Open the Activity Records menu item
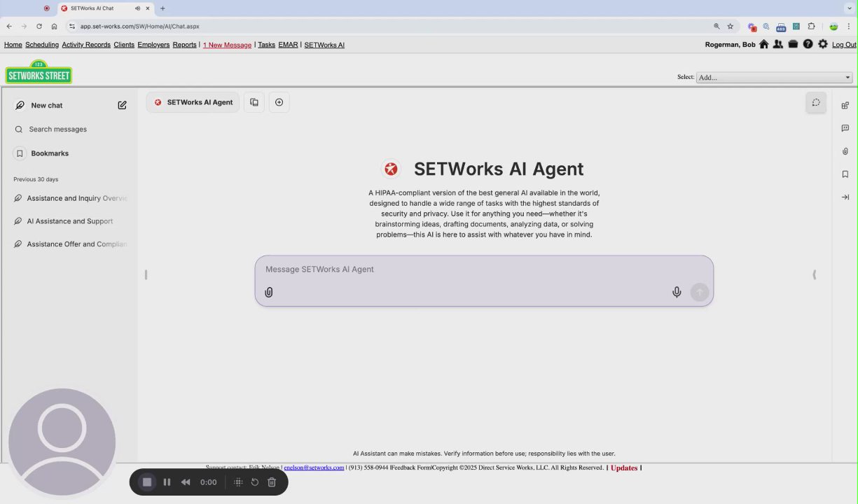The height and width of the screenshot is (504, 858). click(x=86, y=45)
